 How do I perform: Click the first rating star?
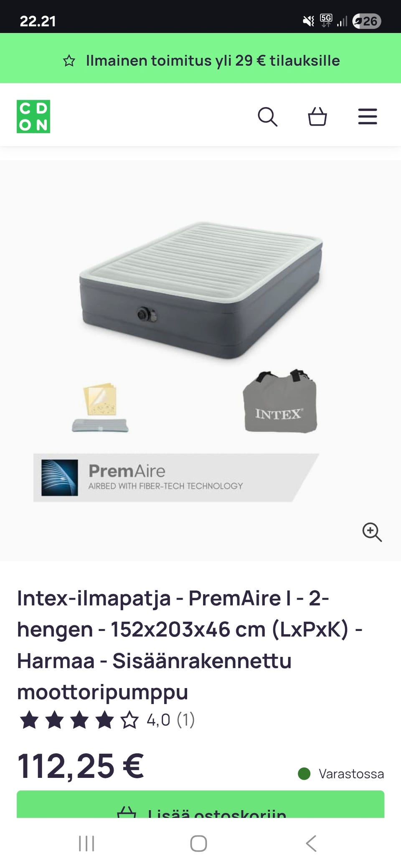(x=29, y=720)
